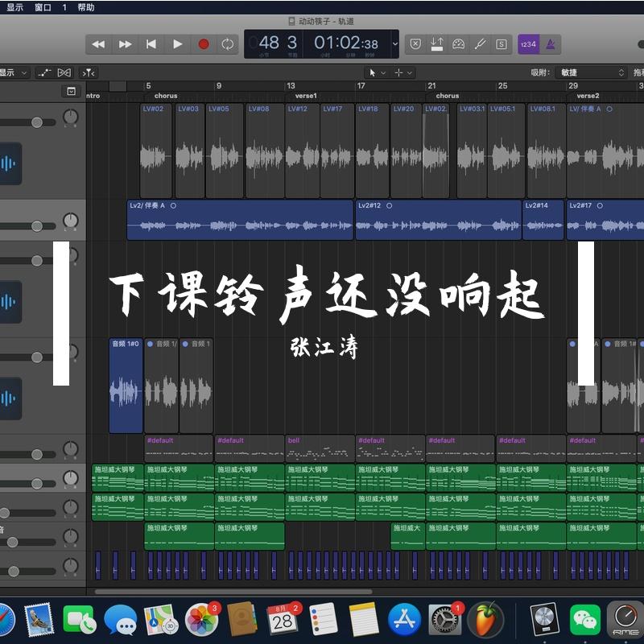This screenshot has width=644, height=644.
Task: Open Maps from the Dock
Action: [x=160, y=620]
